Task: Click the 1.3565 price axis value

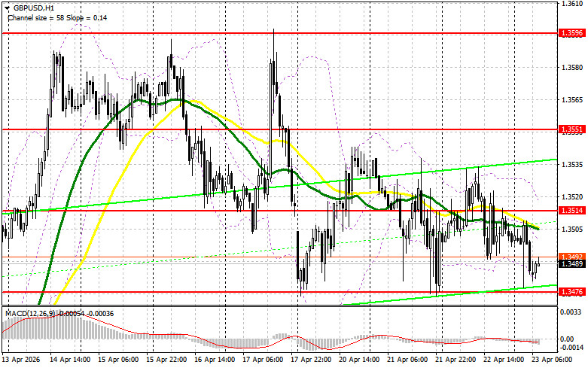Action: click(572, 99)
